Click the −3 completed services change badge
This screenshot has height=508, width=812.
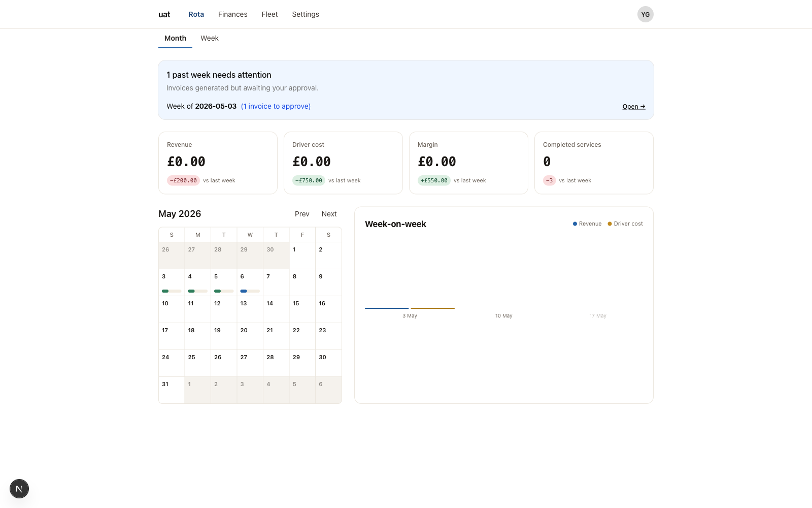coord(549,180)
